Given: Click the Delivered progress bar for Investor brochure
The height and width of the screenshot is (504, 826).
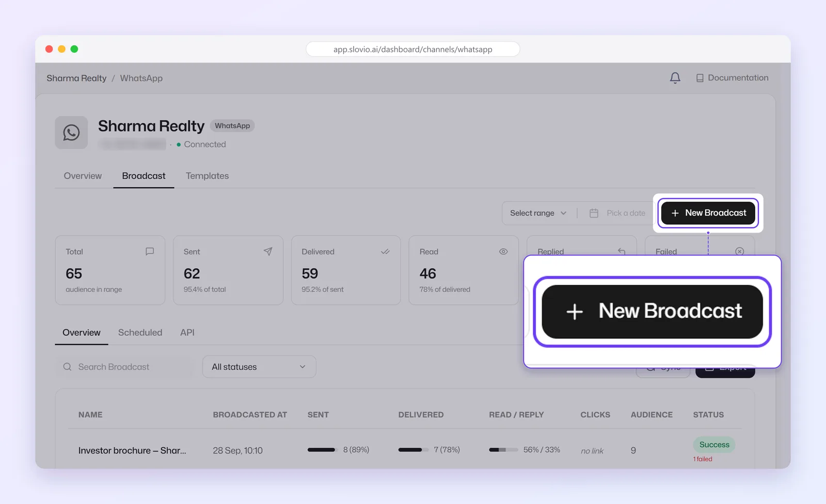Looking at the screenshot, I should pyautogui.click(x=414, y=450).
